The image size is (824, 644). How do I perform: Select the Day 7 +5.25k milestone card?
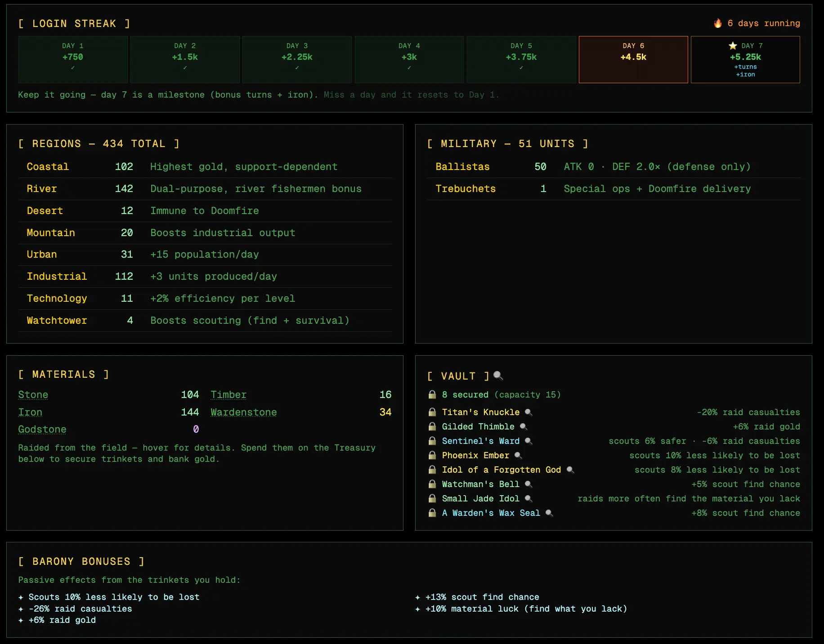745,59
